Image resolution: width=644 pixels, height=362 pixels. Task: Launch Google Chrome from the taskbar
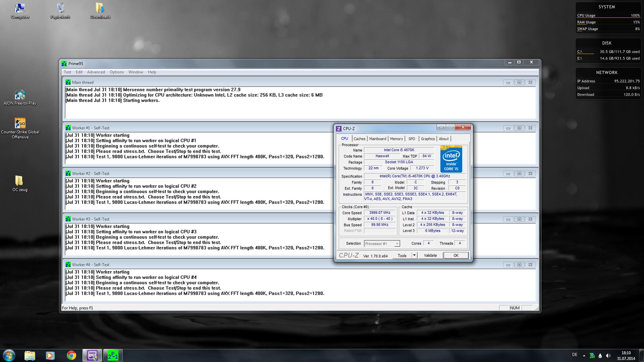(x=71, y=355)
